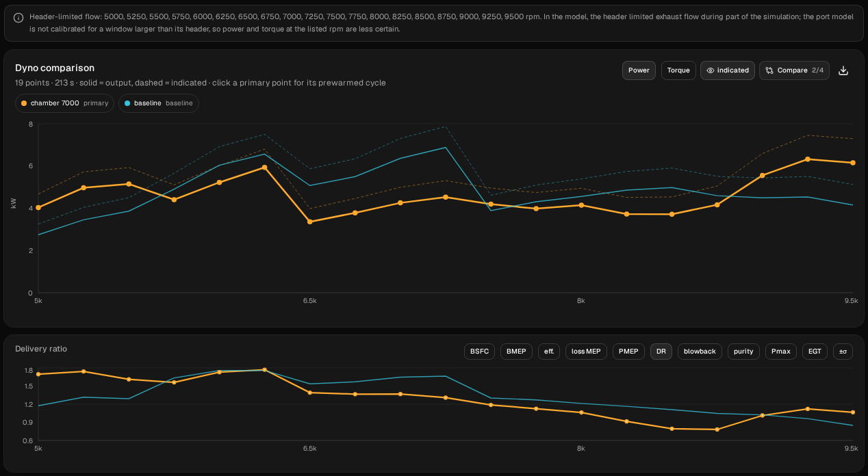Show the eff. metric chart

[549, 352]
